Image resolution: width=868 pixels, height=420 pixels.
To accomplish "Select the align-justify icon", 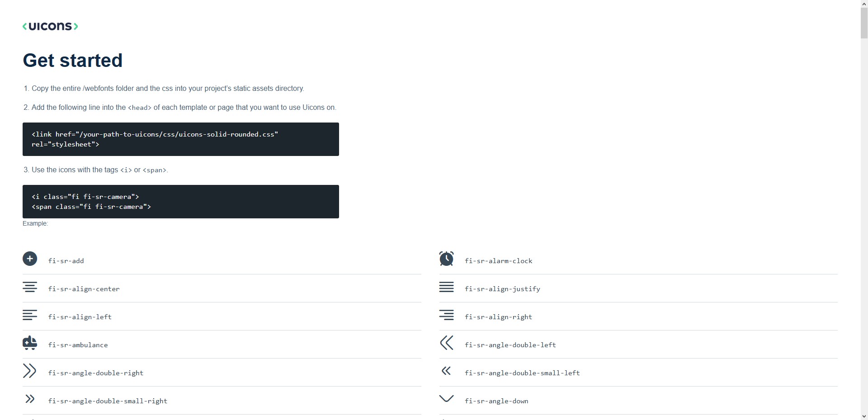I will (446, 287).
